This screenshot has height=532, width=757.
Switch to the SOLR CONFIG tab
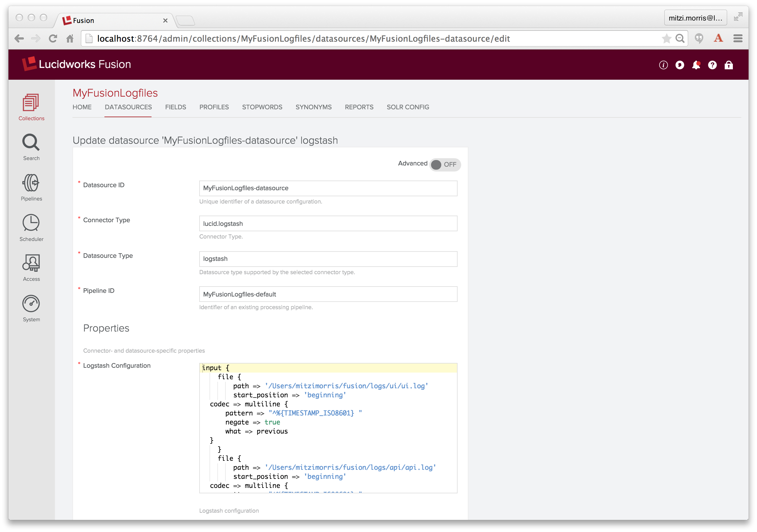pos(408,107)
